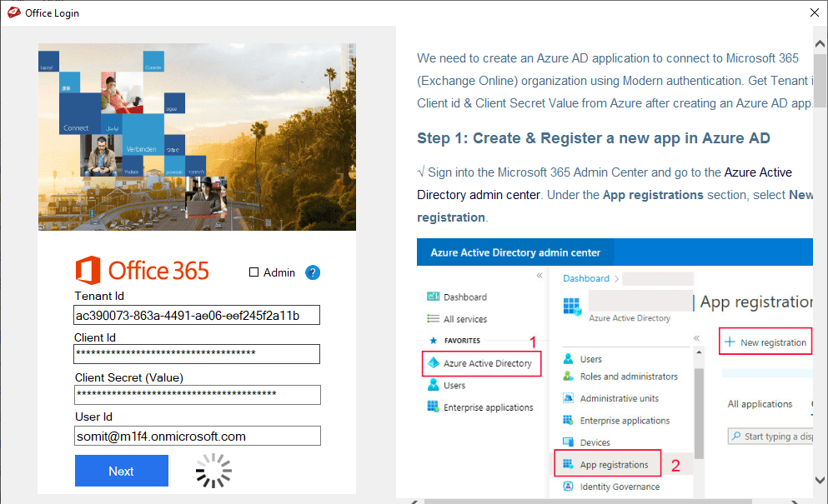
Task: Click the Office Login title bar app icon
Action: click(x=13, y=12)
